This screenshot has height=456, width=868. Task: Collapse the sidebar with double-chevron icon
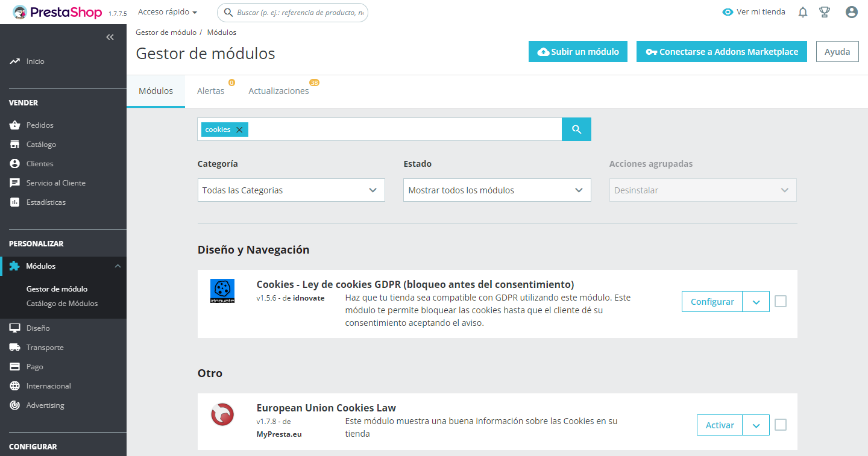coord(110,37)
